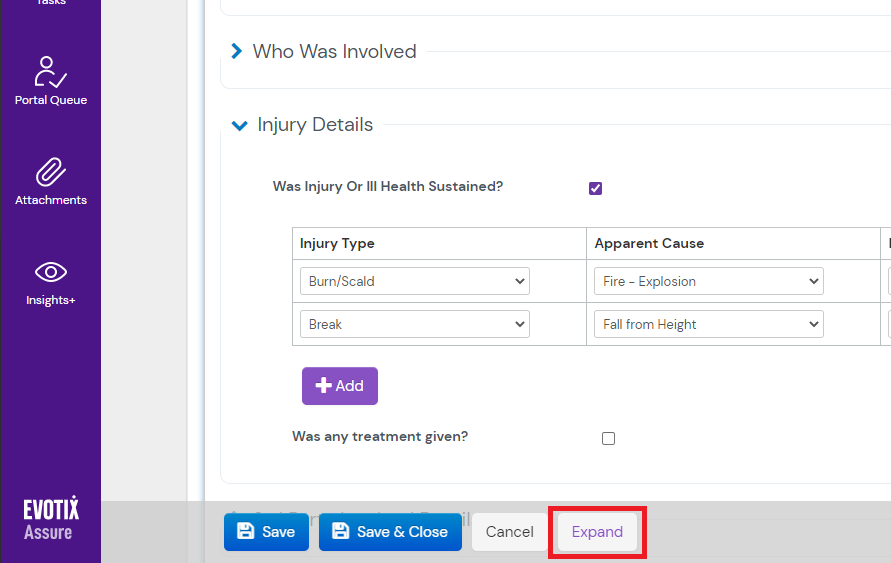Screen dimensions: 891x563
Task: Open the Insights+ eye icon
Action: [x=50, y=272]
